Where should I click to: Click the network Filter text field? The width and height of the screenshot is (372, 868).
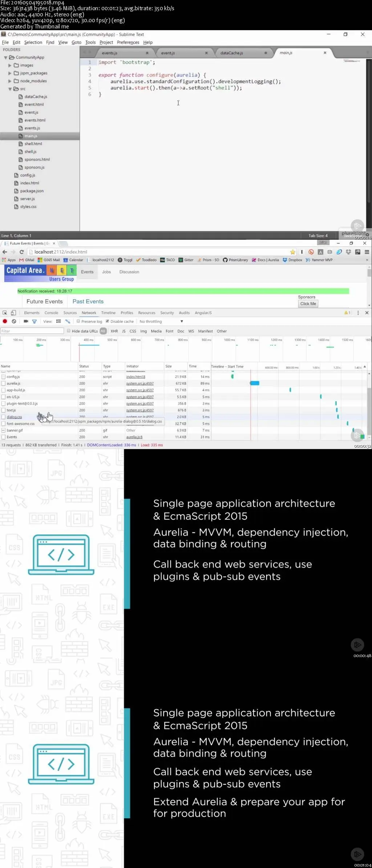coord(32,331)
